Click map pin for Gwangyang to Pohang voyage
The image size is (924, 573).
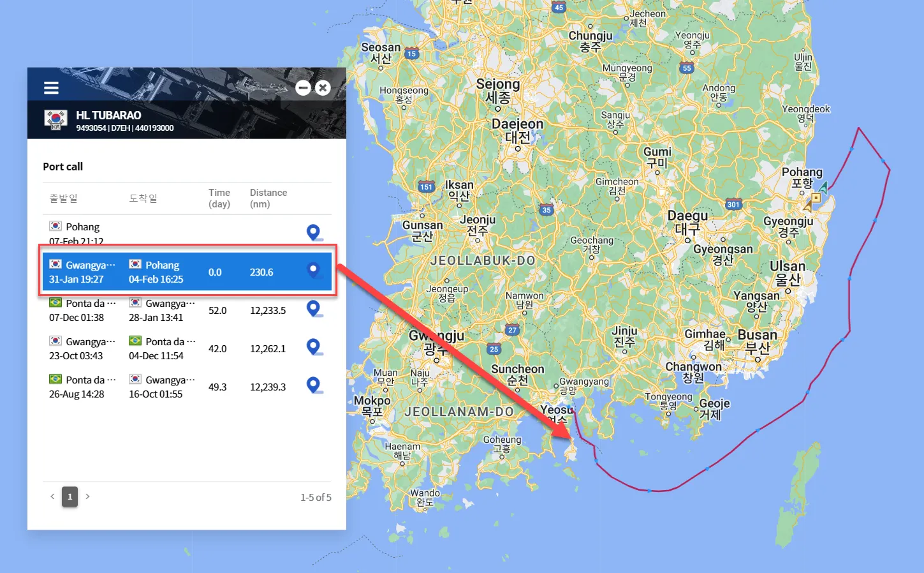click(313, 271)
